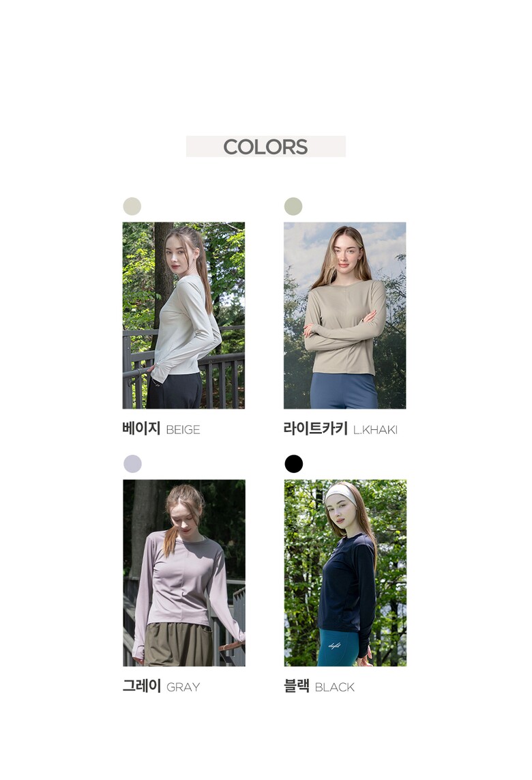Open the beige top model photo
The height and width of the screenshot is (780, 532).
coord(183,315)
